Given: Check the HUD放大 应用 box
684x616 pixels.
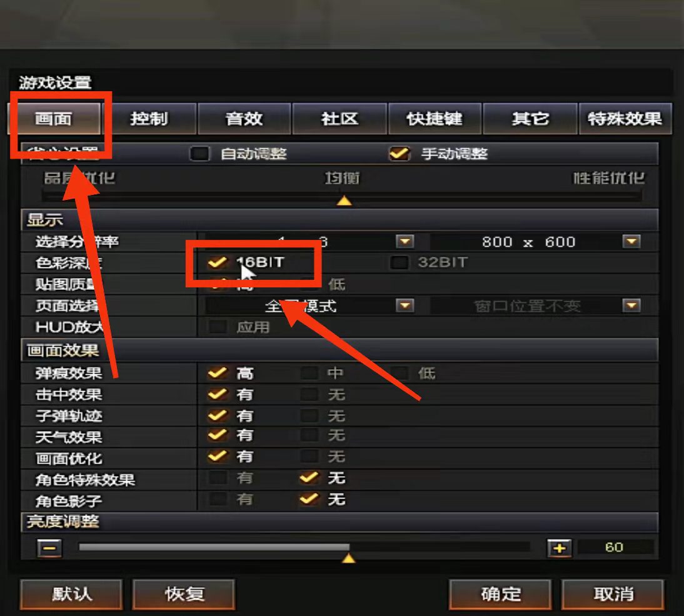Looking at the screenshot, I should pos(217,327).
